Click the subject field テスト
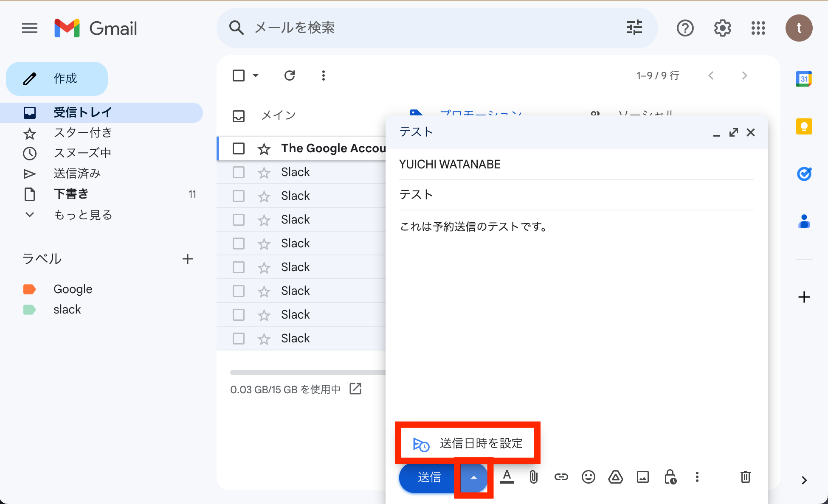The height and width of the screenshot is (504, 828). pos(577,194)
